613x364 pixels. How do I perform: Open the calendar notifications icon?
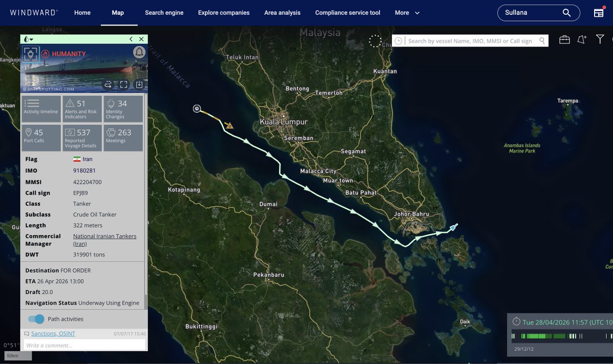click(x=599, y=12)
